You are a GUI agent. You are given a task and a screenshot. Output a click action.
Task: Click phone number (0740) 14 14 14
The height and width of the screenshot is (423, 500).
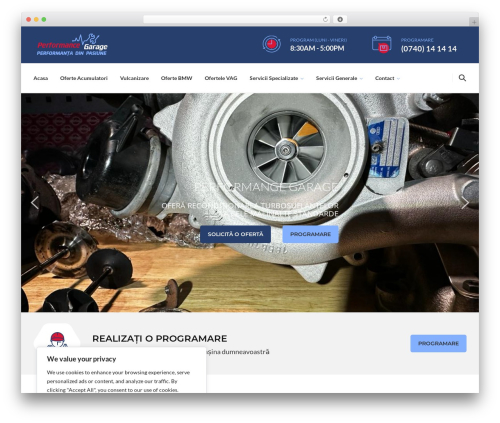429,49
